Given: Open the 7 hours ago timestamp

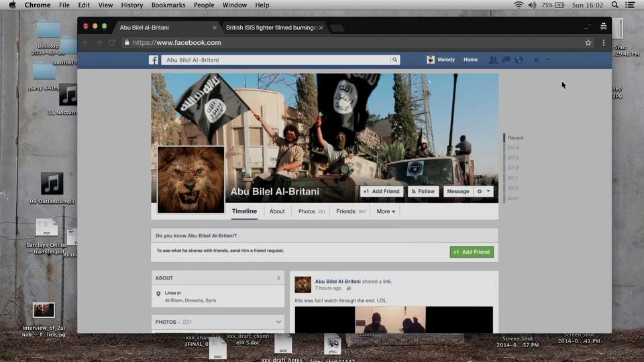Looking at the screenshot, I should [328, 288].
